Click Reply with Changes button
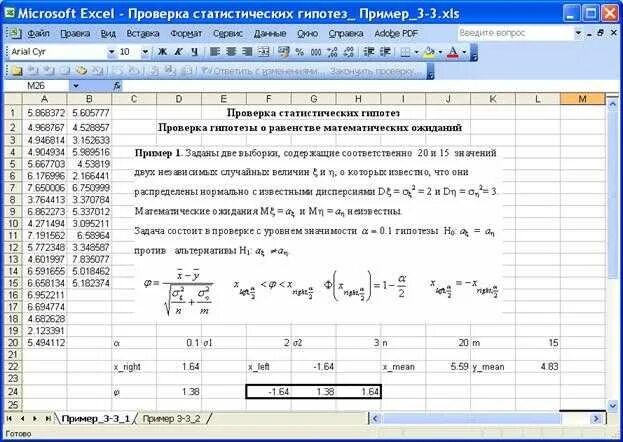This screenshot has height=442, width=623. point(259,71)
